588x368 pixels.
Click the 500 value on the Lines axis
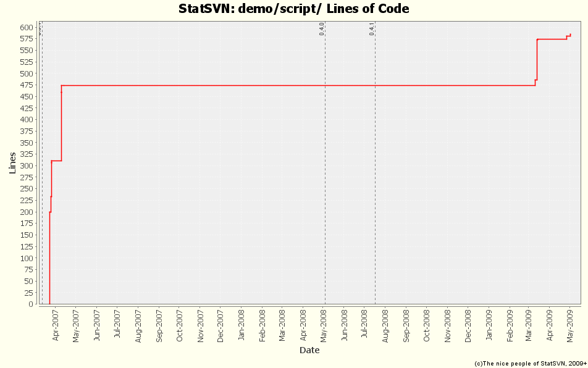point(27,73)
